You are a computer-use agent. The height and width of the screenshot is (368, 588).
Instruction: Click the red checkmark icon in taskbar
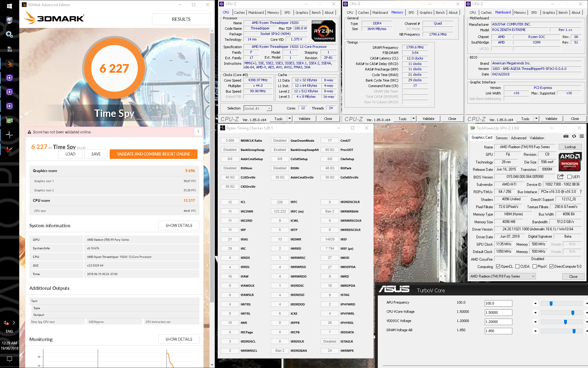(x=9, y=149)
